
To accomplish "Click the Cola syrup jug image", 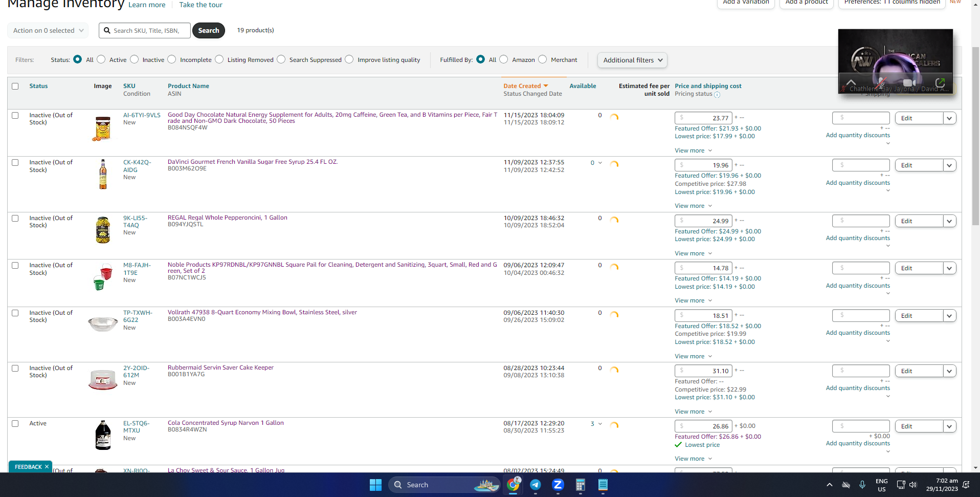I will tap(103, 436).
